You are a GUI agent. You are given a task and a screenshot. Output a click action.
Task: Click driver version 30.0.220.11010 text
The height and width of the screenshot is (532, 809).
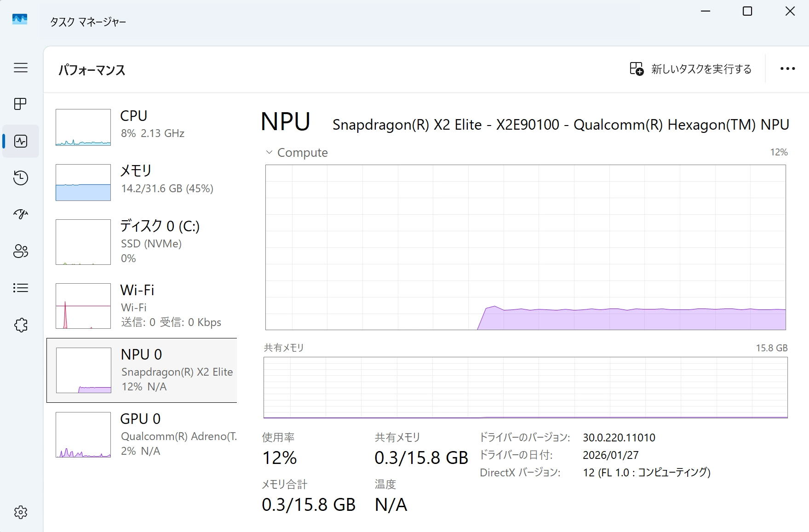point(619,437)
